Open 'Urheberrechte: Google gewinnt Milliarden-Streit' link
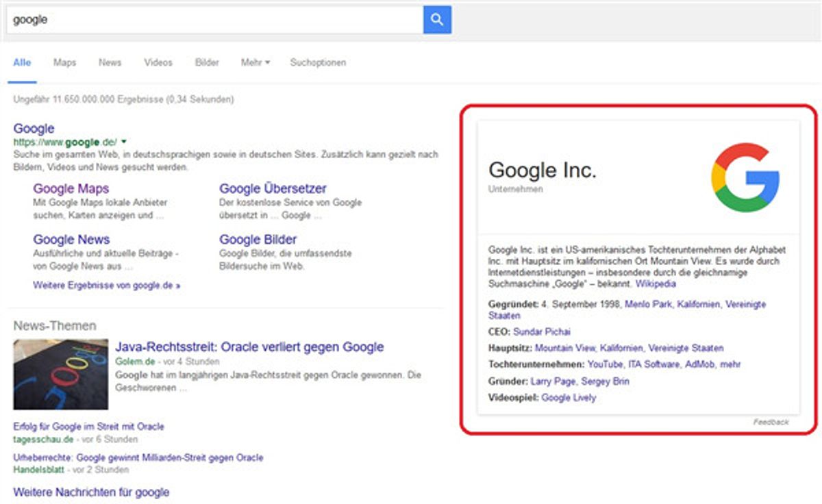The width and height of the screenshot is (822, 504). pos(138,457)
